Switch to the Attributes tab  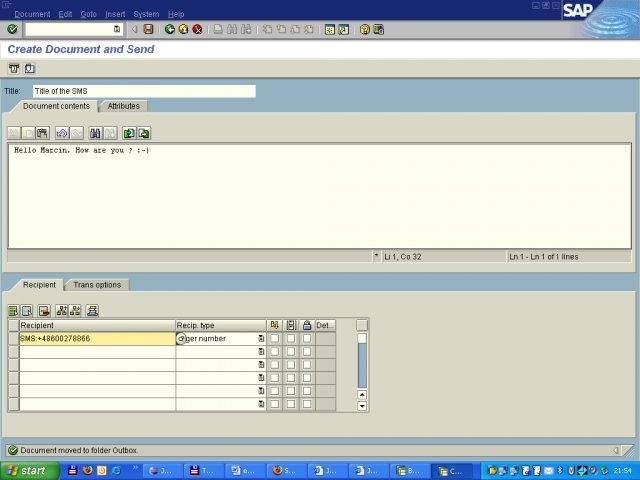124,106
